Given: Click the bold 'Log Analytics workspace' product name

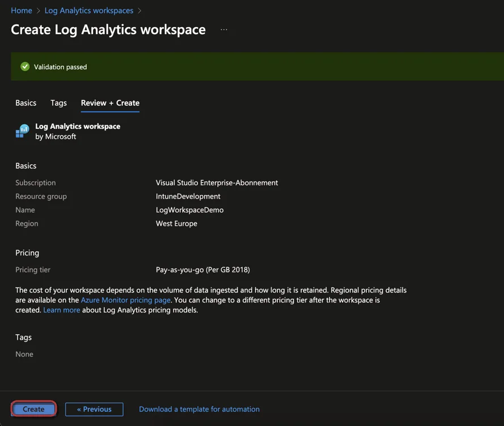Looking at the screenshot, I should [78, 126].
